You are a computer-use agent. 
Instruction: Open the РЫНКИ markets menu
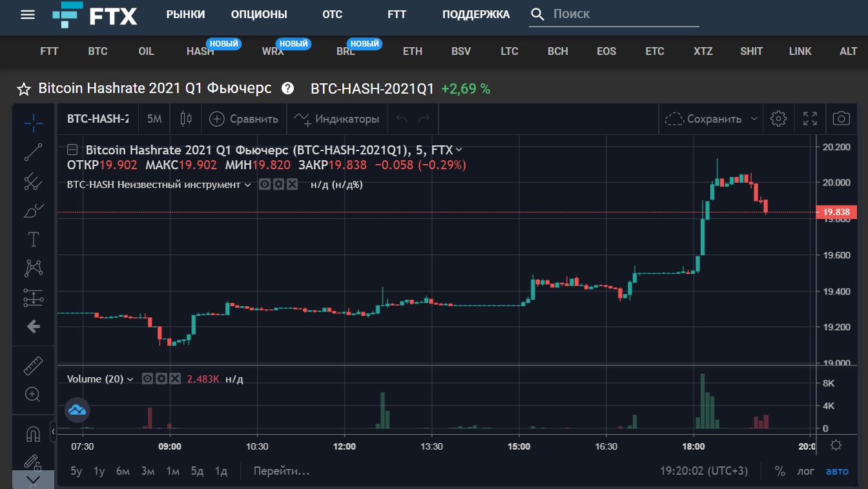tap(185, 14)
